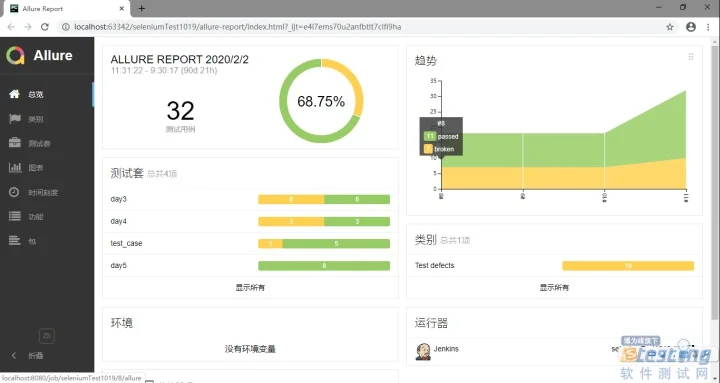Click day3 broken yellow bar segment
The width and height of the screenshot is (720, 383).
click(x=291, y=199)
